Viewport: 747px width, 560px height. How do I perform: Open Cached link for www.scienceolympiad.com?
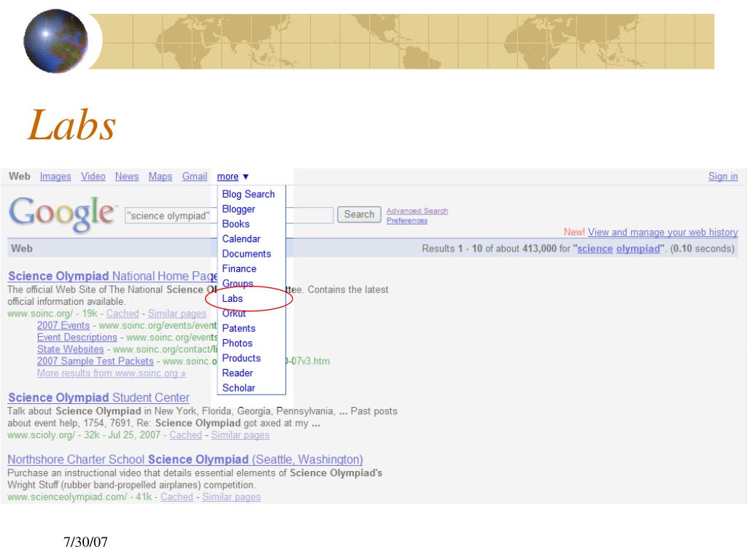tap(177, 497)
